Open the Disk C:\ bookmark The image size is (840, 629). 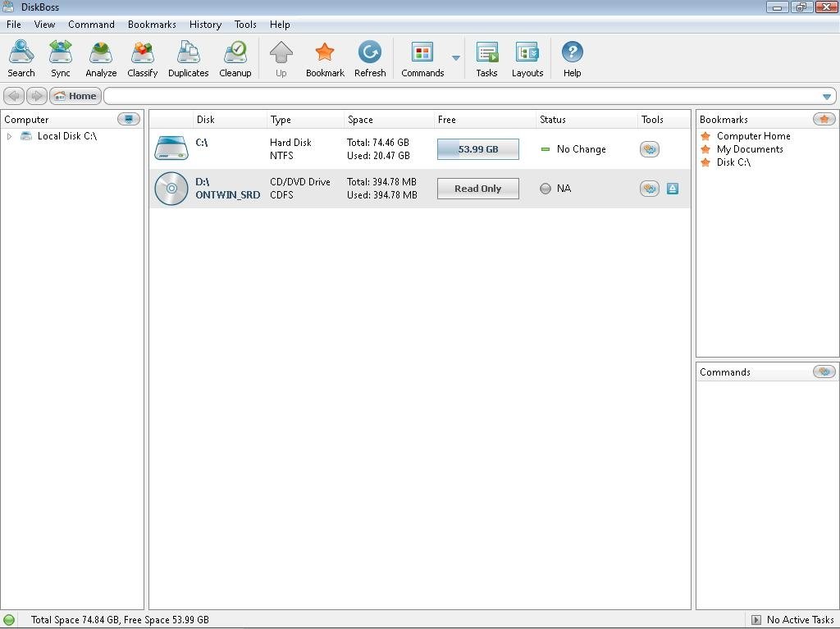pyautogui.click(x=733, y=162)
